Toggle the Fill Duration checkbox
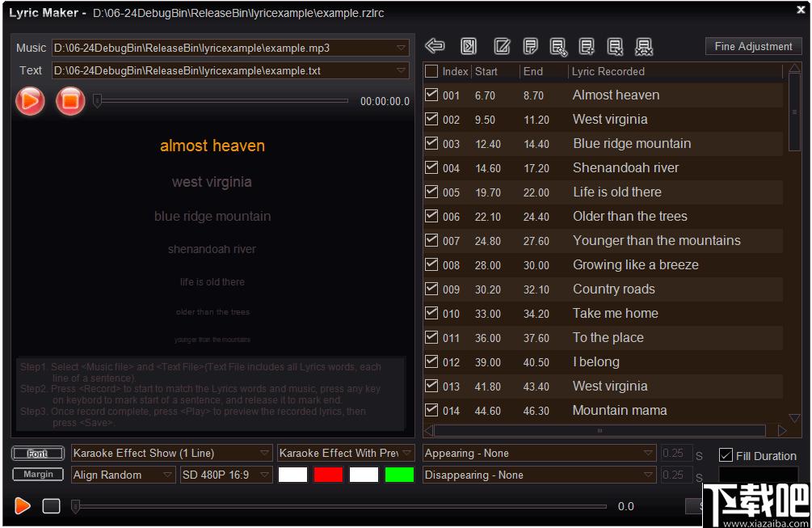This screenshot has height=528, width=812. coord(726,455)
